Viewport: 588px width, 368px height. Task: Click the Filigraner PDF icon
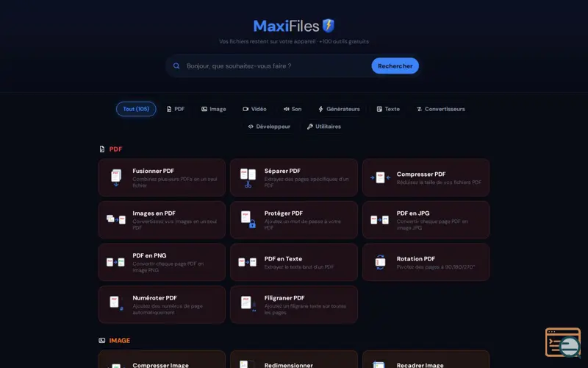click(x=248, y=303)
